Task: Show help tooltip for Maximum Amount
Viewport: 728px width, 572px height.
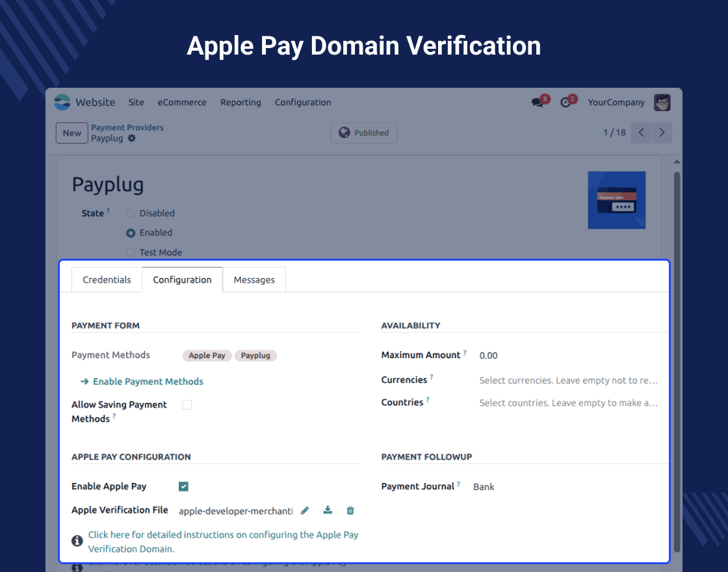Action: pos(465,352)
